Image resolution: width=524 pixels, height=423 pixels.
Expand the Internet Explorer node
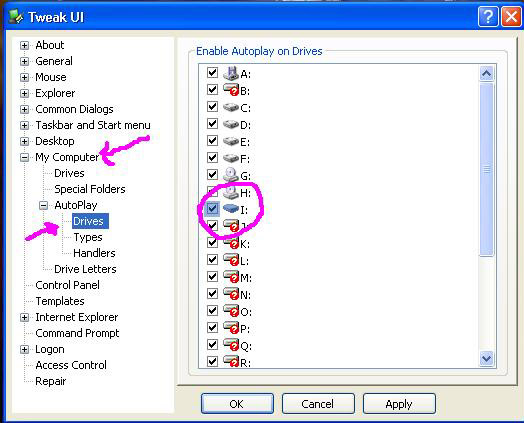click(x=24, y=317)
